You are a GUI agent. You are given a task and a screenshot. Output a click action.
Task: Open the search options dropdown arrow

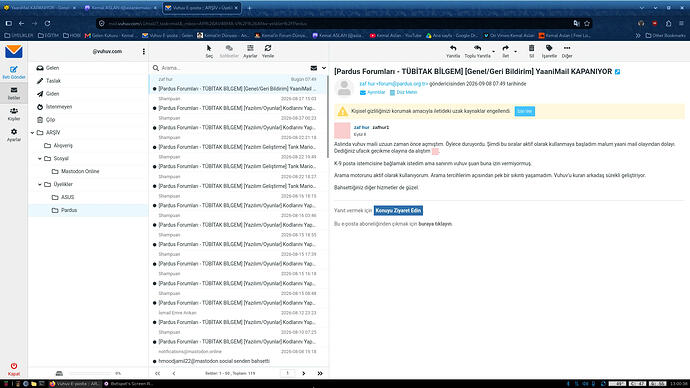click(x=324, y=68)
